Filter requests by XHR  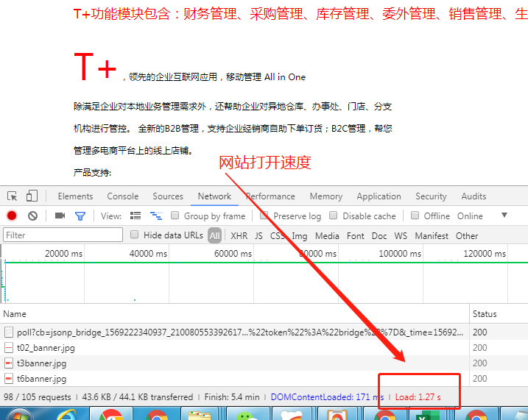click(x=239, y=236)
